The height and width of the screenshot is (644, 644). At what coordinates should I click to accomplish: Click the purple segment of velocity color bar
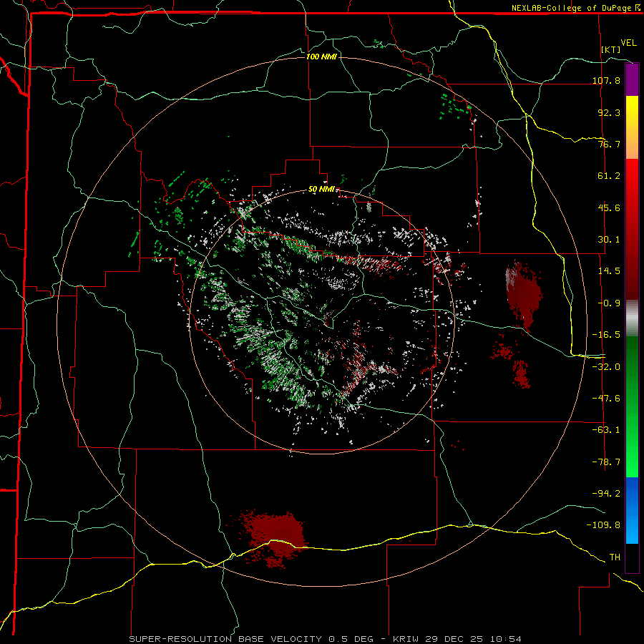coord(632,79)
